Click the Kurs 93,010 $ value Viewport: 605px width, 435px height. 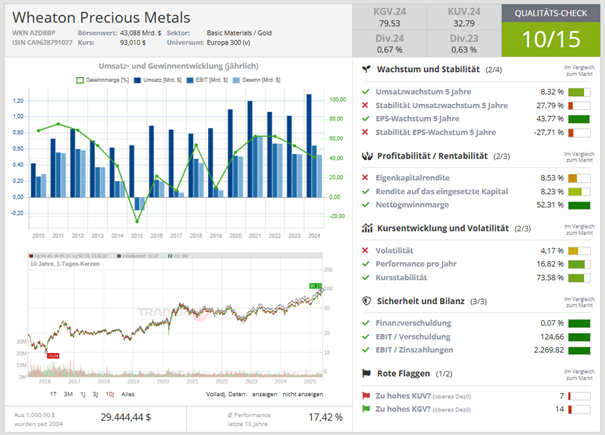coord(133,42)
